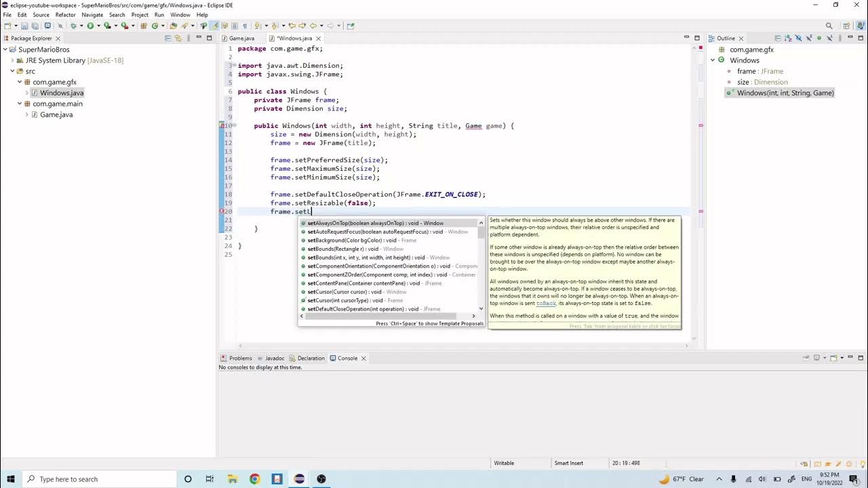Open the New file dropdown arrow
868x488 pixels.
tap(16, 26)
